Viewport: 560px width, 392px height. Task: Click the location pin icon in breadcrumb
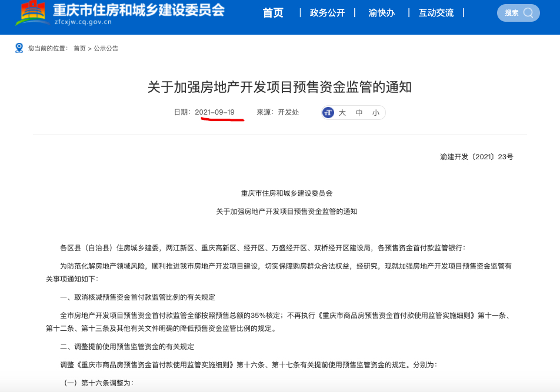(x=19, y=48)
